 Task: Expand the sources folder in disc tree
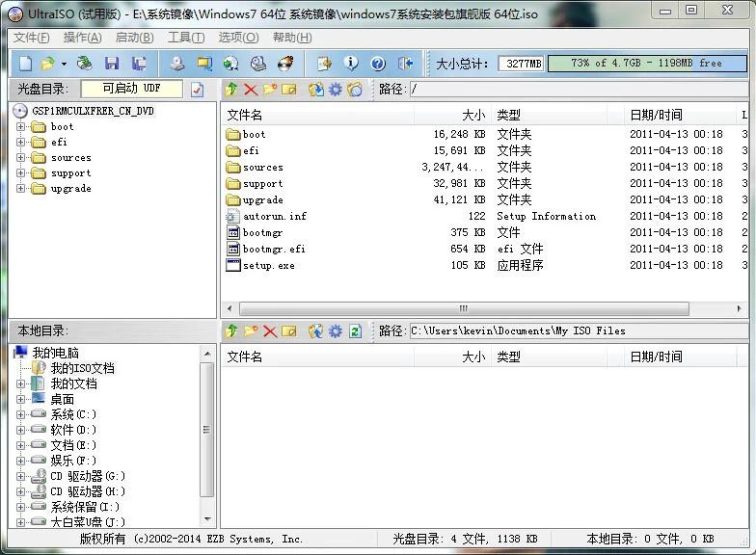click(21, 158)
